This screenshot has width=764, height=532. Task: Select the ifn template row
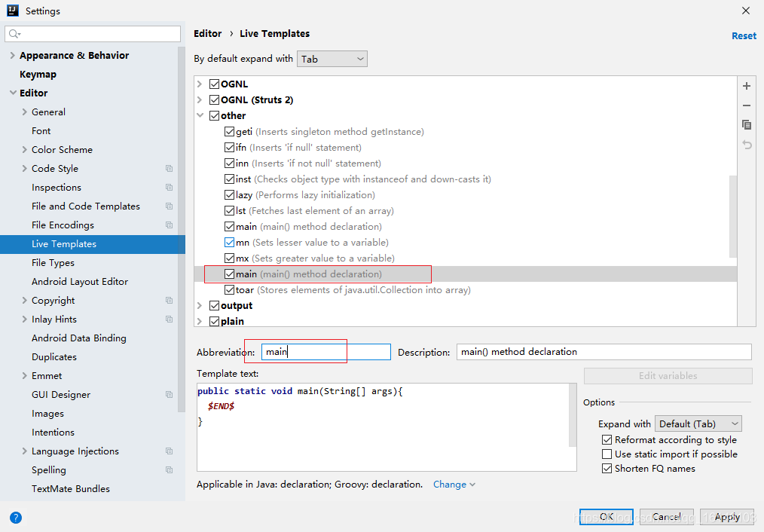point(466,148)
